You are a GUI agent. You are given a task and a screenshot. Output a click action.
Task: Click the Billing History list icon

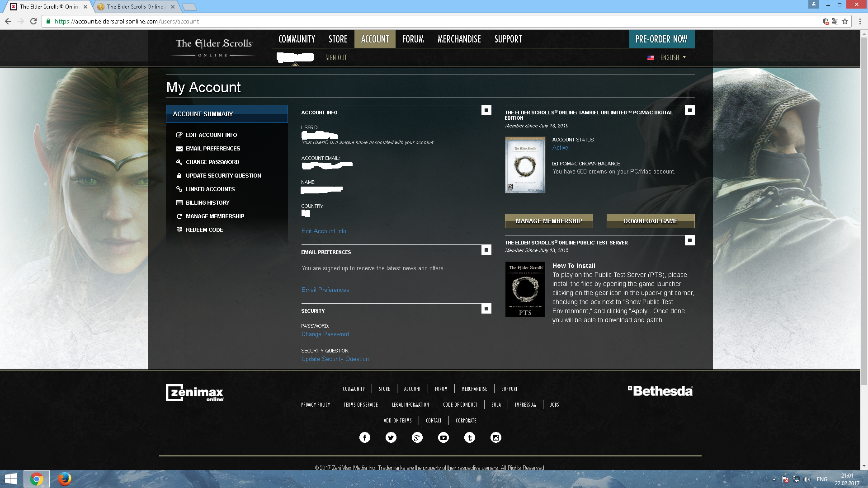(179, 203)
